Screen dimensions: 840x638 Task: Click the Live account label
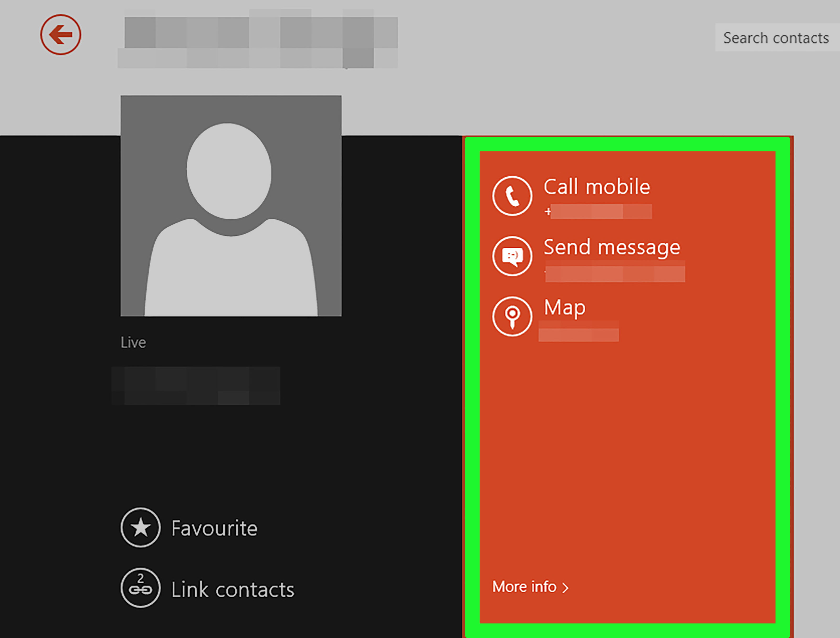pyautogui.click(x=133, y=342)
